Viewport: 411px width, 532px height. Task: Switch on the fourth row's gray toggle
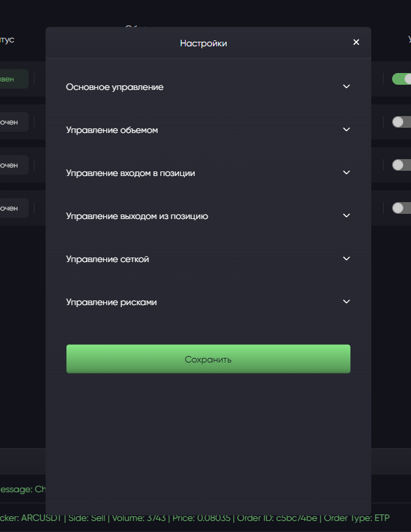tap(401, 208)
